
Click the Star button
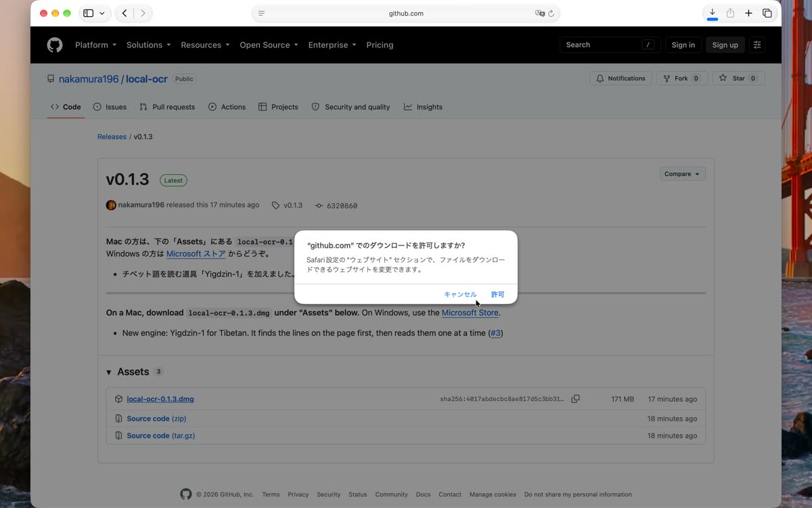coord(738,79)
